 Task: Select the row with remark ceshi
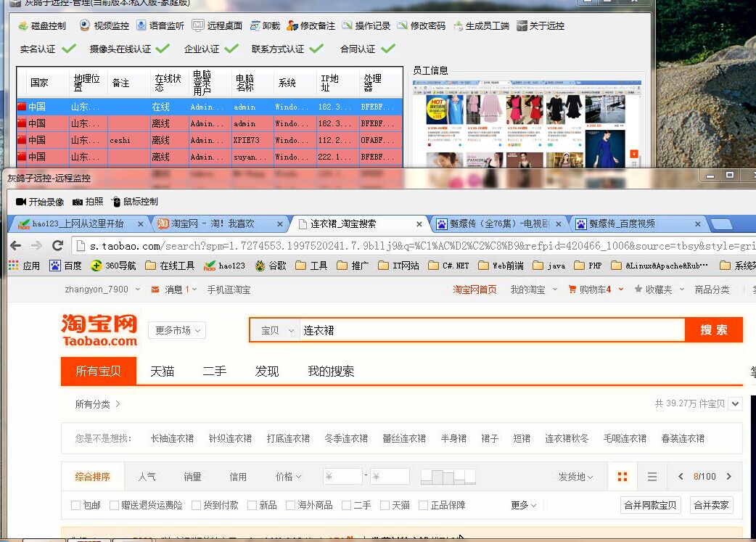point(210,140)
